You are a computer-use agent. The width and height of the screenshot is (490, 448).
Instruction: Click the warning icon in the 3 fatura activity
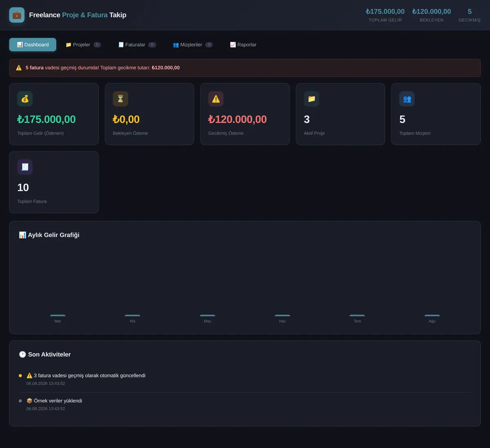(x=29, y=376)
